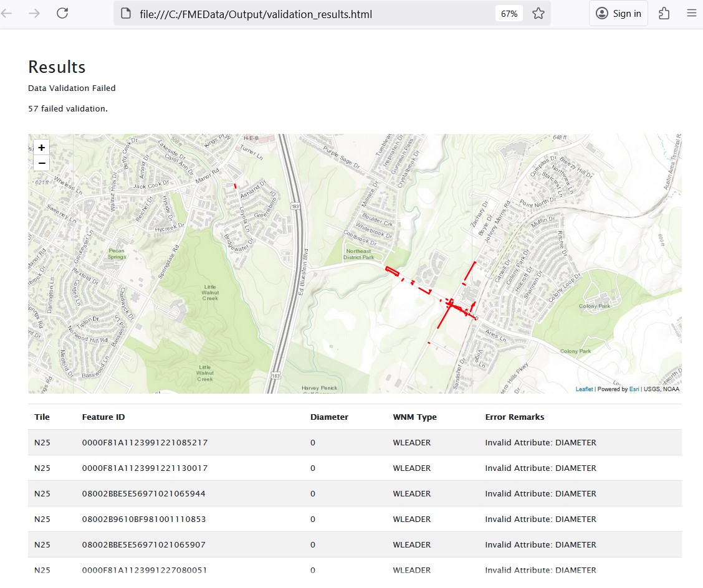The image size is (703, 588).
Task: Open the Esri attribution link
Action: (x=634, y=389)
